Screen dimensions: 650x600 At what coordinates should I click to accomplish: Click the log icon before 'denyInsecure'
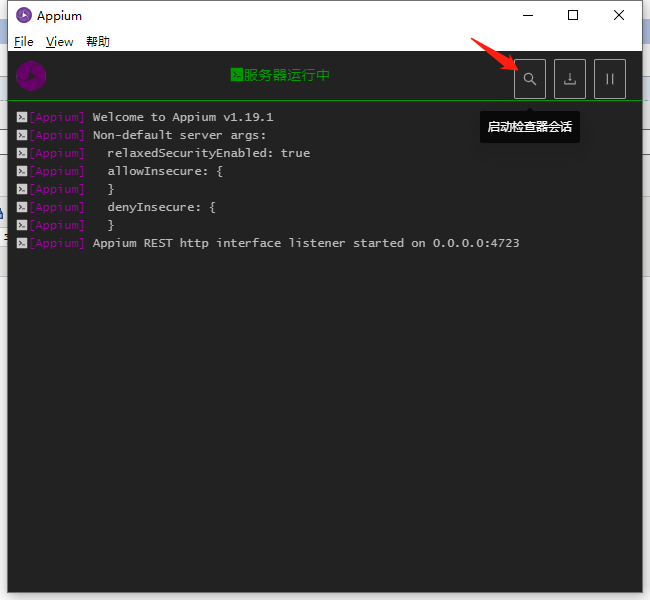tap(22, 207)
